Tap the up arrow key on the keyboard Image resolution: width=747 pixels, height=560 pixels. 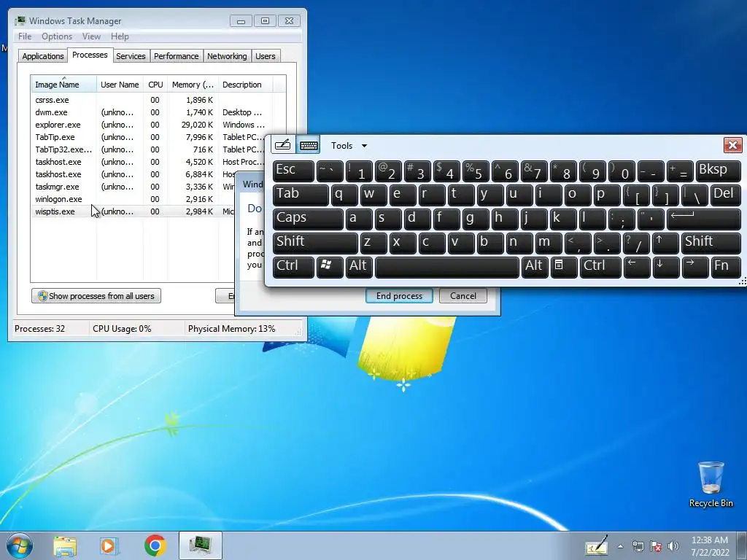665,243
